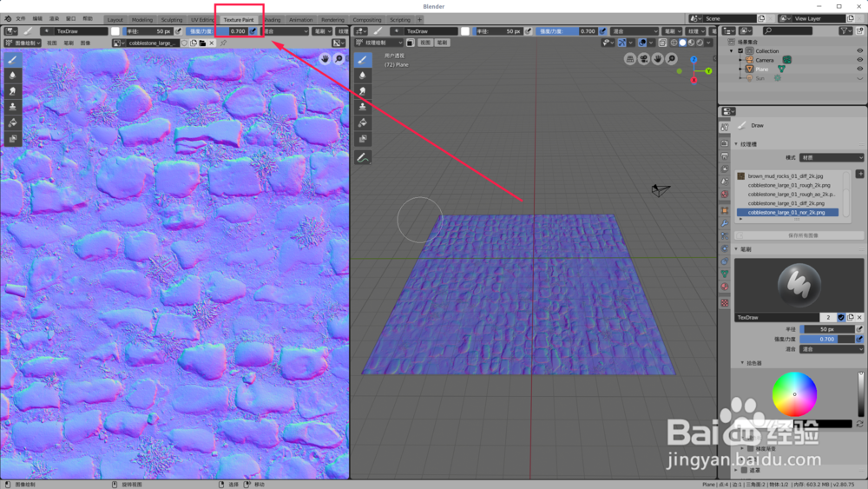Add a new workspace with plus tab
This screenshot has height=489, width=868.
(x=419, y=19)
